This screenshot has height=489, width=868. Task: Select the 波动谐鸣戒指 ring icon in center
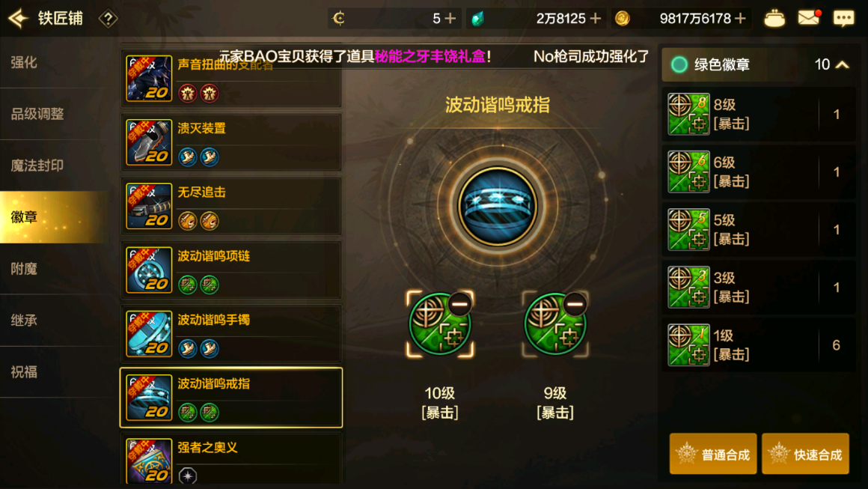coord(497,206)
